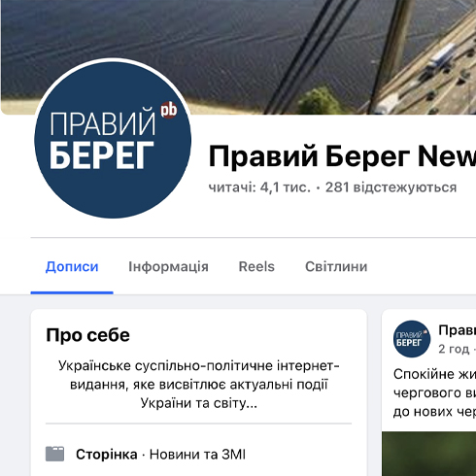Click the page category folder icon
Image resolution: width=476 pixels, height=476 pixels.
[54, 454]
